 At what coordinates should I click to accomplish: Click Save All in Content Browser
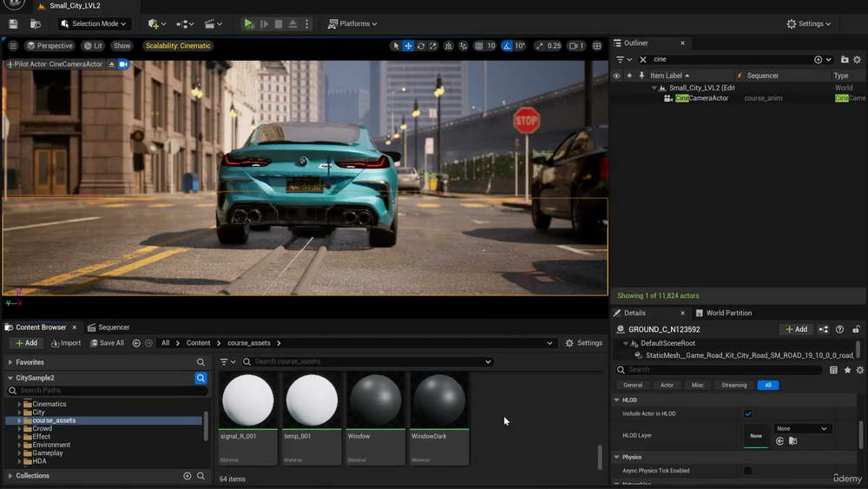[x=107, y=343]
